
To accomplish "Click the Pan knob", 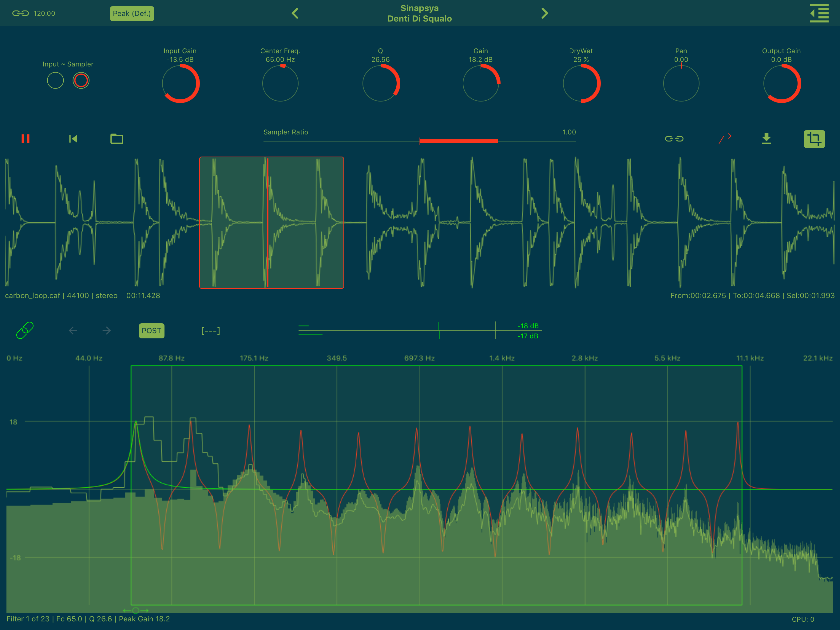I will (x=681, y=83).
